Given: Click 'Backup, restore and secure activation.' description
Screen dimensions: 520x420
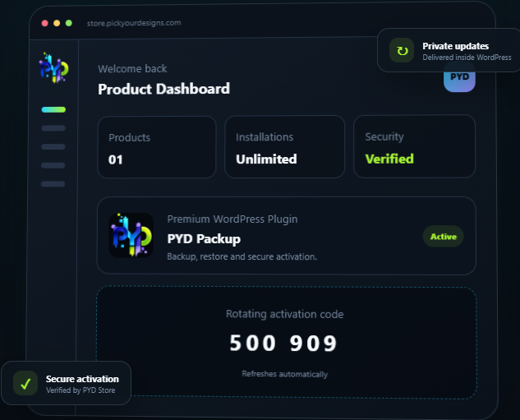Looking at the screenshot, I should [x=242, y=256].
